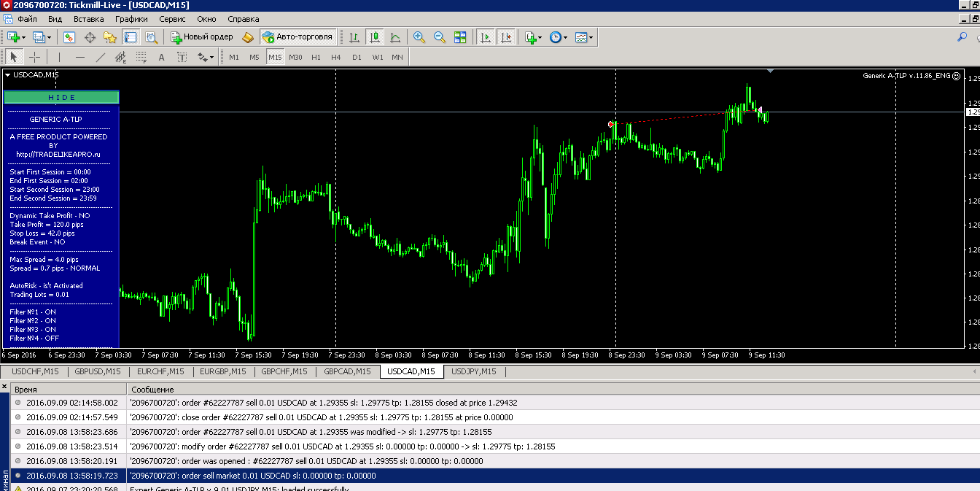Screen dimensions: 980x491
Task: Switch timeframe to M1
Action: (x=234, y=57)
